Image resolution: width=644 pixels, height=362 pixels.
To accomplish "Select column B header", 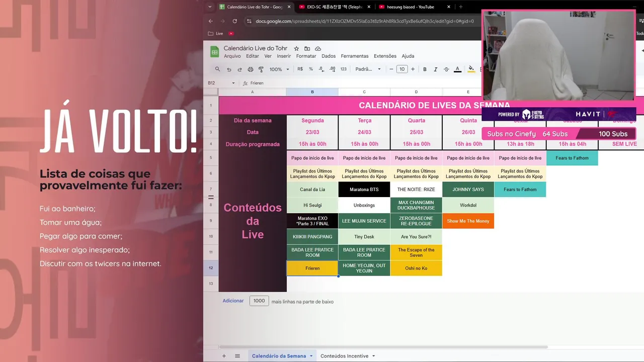I will click(312, 92).
